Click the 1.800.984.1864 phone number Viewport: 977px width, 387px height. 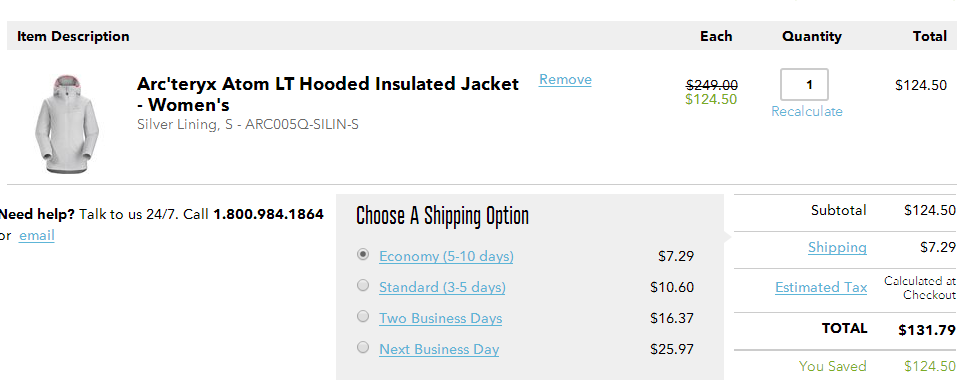pyautogui.click(x=269, y=214)
